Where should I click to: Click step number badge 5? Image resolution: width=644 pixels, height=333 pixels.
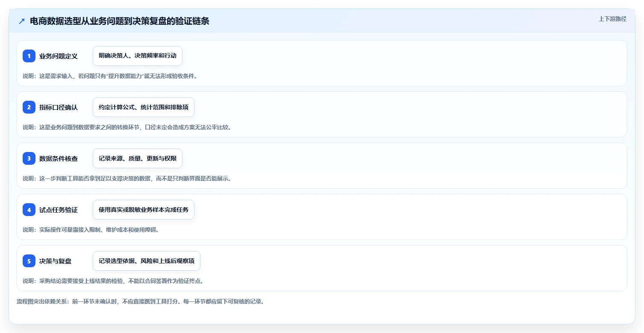pos(29,261)
